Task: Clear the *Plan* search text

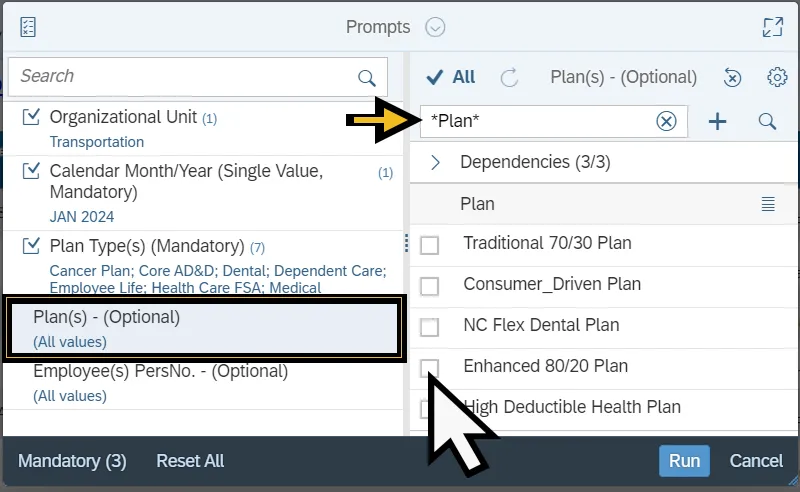Action: 666,121
